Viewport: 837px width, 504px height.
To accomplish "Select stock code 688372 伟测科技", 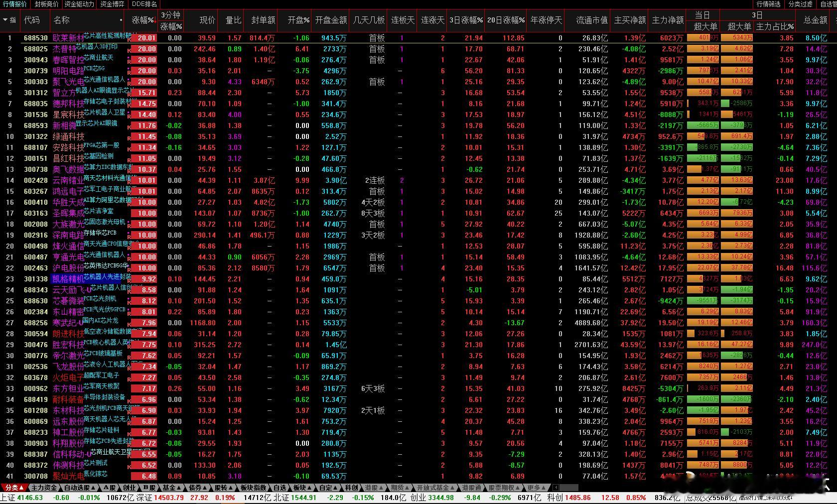I will [36, 465].
